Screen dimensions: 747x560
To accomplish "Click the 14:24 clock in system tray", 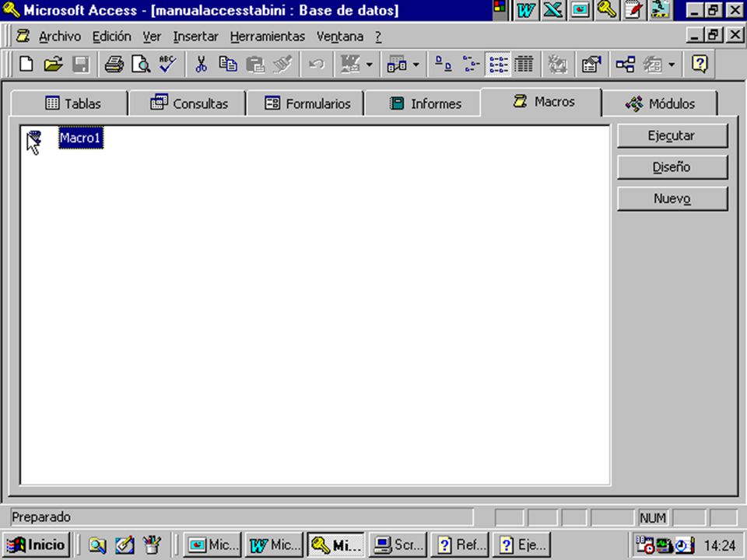I will click(x=720, y=545).
